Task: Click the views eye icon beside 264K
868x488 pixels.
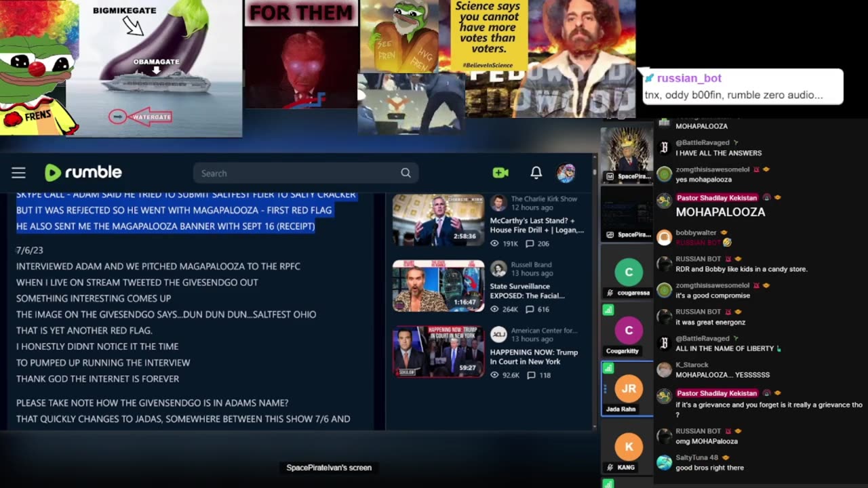Action: click(x=494, y=309)
